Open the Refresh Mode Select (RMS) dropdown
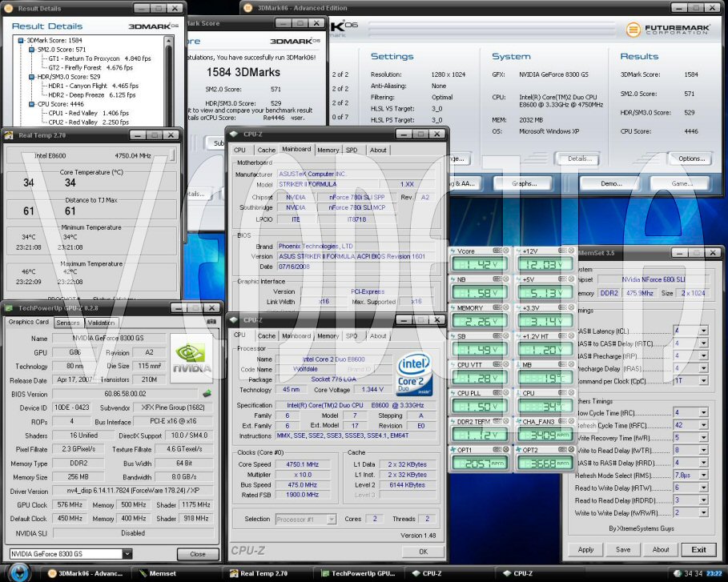The image size is (728, 582). click(704, 476)
